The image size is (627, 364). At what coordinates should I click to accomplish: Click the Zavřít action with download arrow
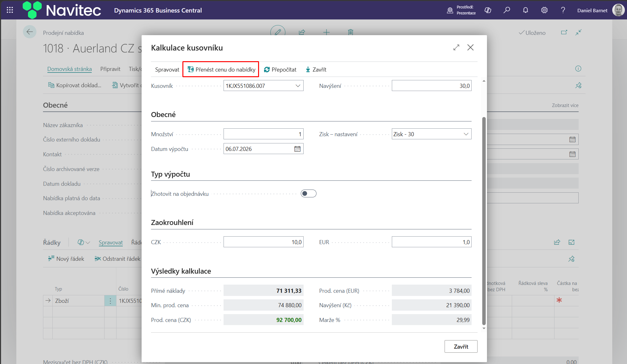316,69
